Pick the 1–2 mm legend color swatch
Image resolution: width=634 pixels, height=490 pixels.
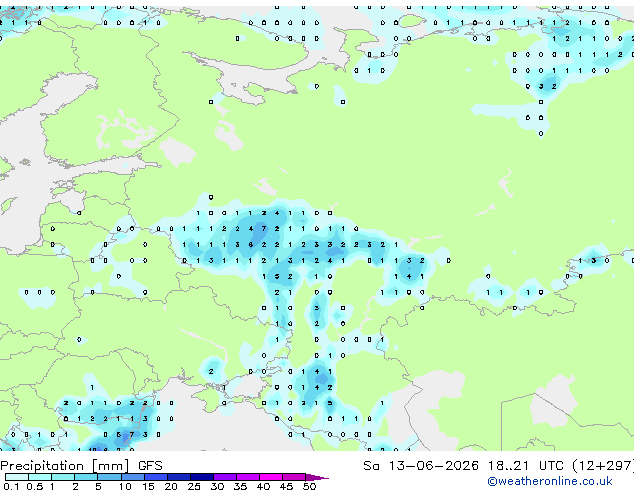pos(63,477)
